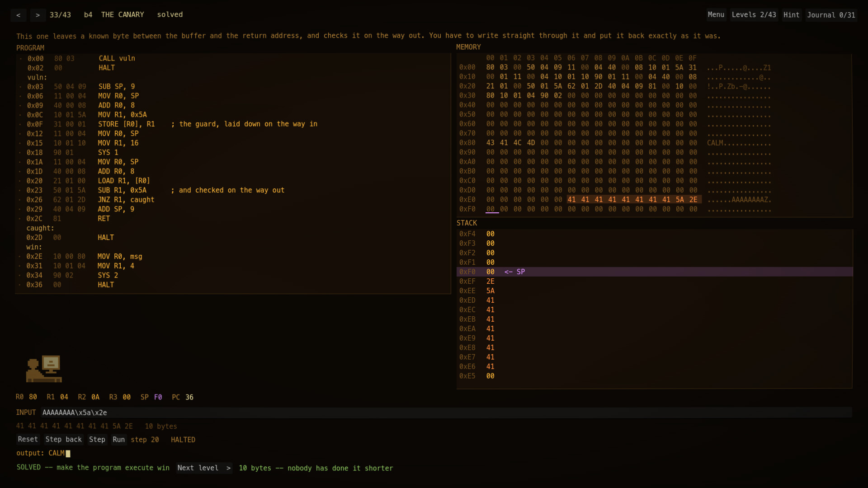Toggle breakpoint dot at 0x03 SUB SP, 9

[x=21, y=87]
